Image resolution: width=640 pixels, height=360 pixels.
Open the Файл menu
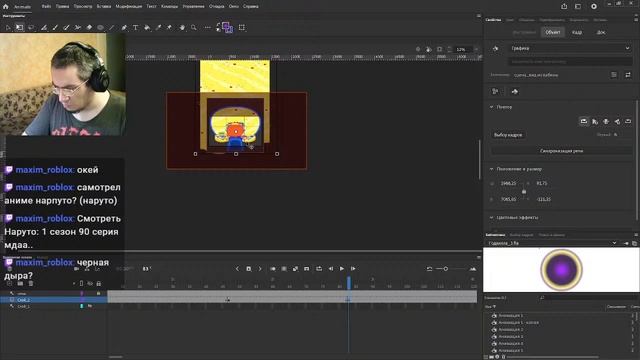46,7
